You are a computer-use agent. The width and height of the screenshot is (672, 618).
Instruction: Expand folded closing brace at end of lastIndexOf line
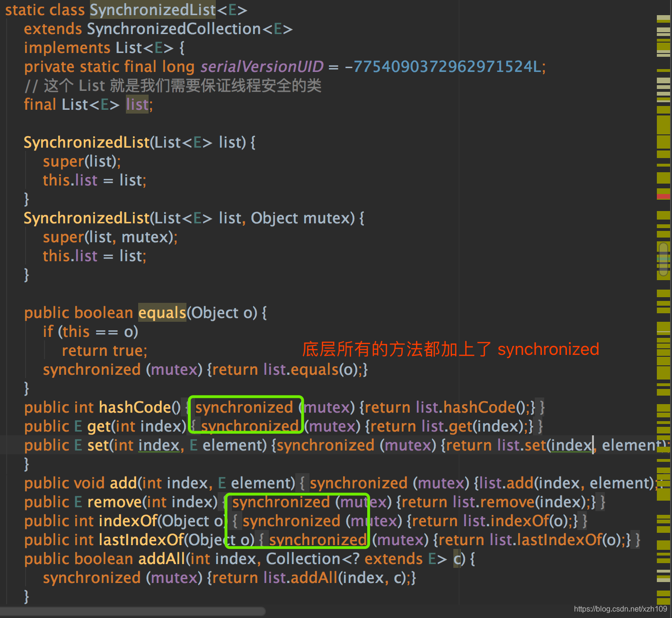point(638,540)
